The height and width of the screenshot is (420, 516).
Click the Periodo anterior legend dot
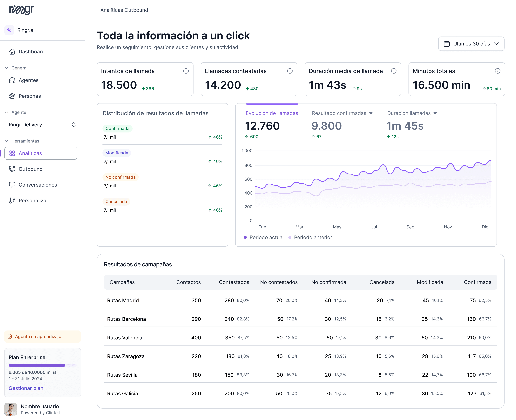pyautogui.click(x=290, y=238)
